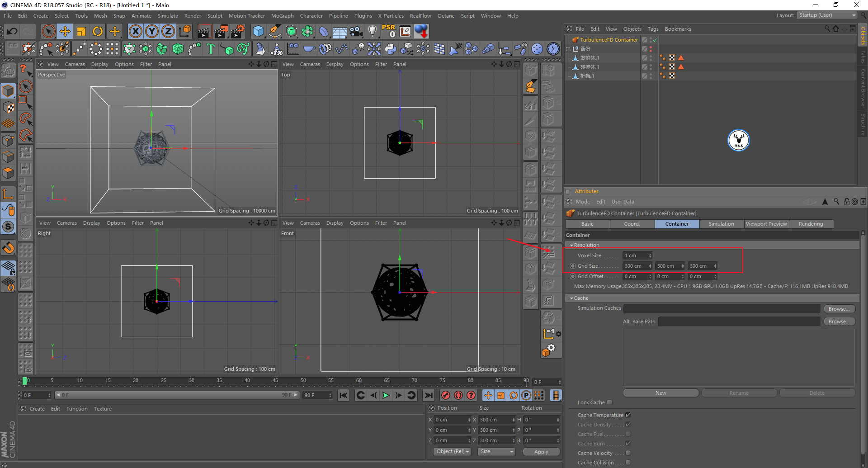Screen dimensions: 868x468
Task: Add a Camera object
Action: [x=356, y=31]
